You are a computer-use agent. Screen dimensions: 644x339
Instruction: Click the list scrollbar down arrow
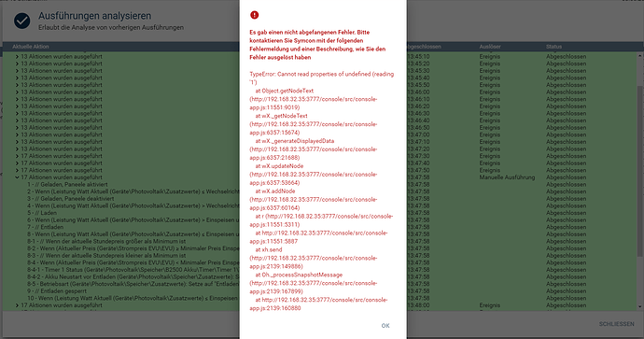(x=640, y=306)
